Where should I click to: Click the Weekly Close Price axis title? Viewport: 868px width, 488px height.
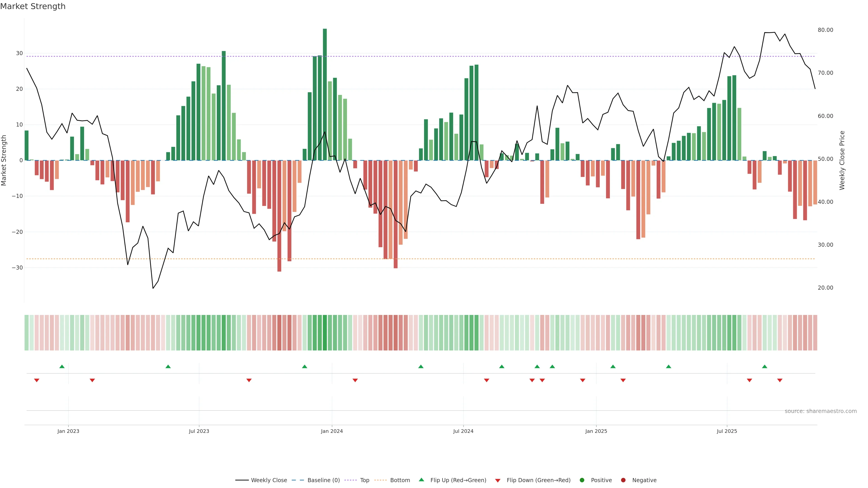coord(842,160)
